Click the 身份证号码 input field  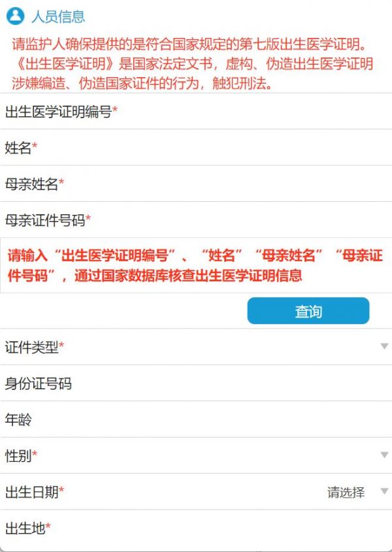[x=196, y=383]
